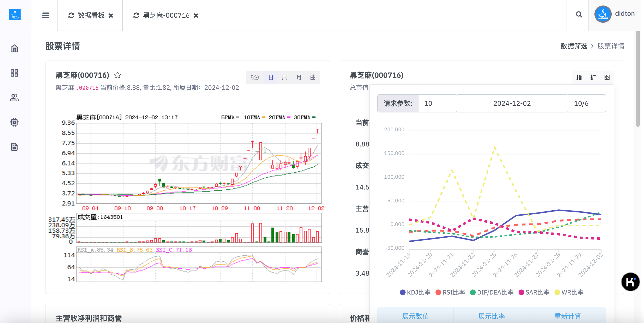
Task: Click the K-line candlestick chart image
Action: [186, 198]
